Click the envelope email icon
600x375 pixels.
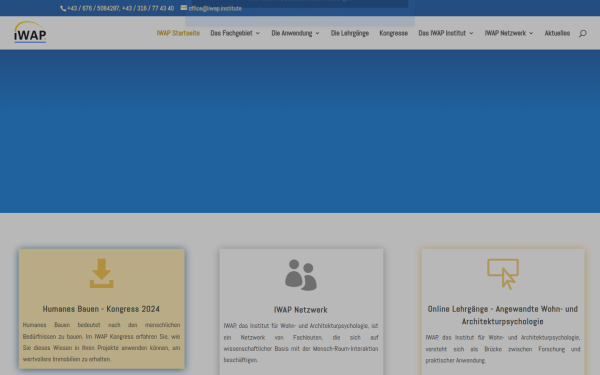pos(184,8)
